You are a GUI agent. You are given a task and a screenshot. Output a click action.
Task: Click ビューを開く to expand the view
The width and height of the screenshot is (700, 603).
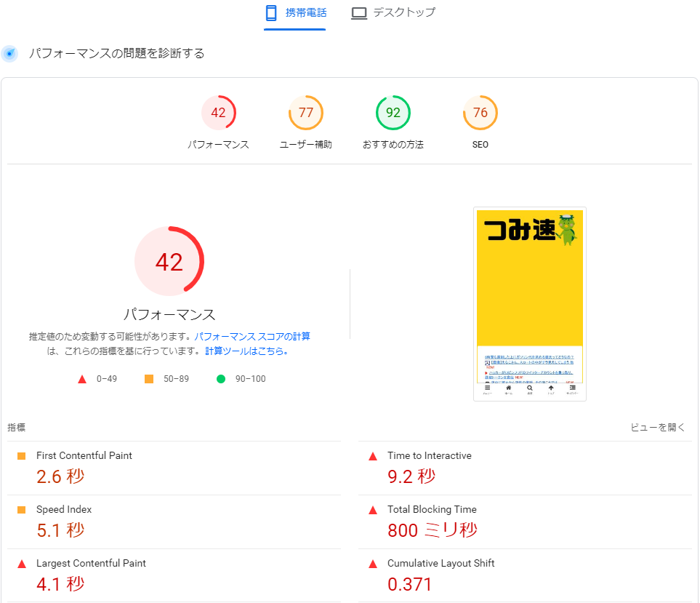point(657,428)
